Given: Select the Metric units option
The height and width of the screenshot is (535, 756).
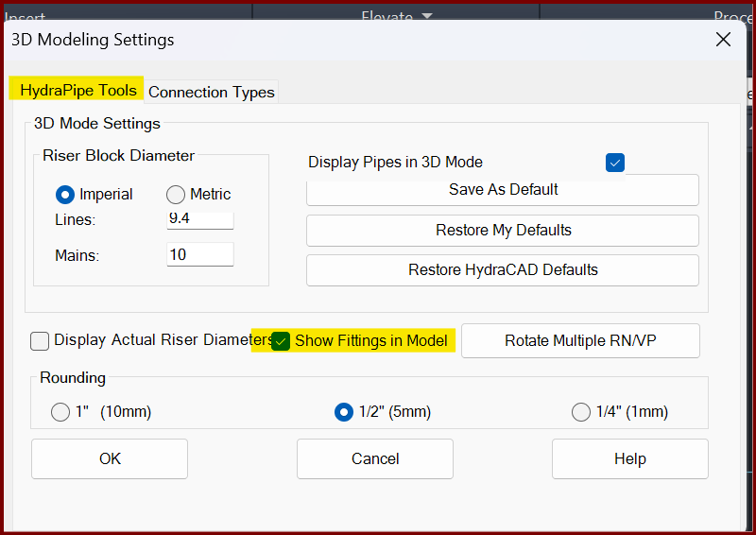Looking at the screenshot, I should pos(176,195).
